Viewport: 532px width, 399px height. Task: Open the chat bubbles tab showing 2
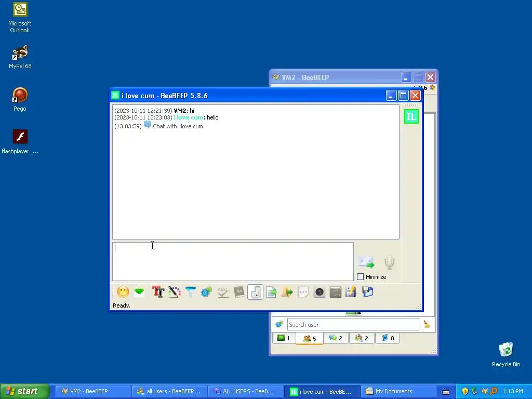(336, 338)
